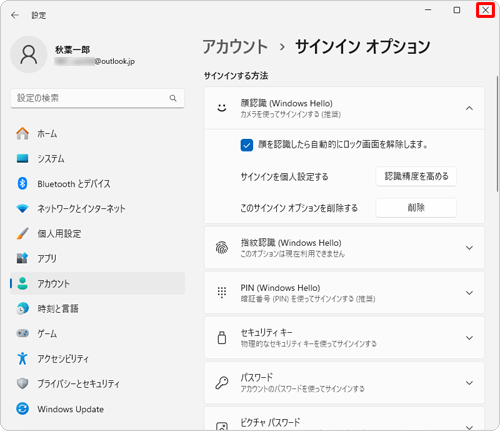
Task: Expand the PIN (Windows Hello) chevron
Action: coord(469,293)
